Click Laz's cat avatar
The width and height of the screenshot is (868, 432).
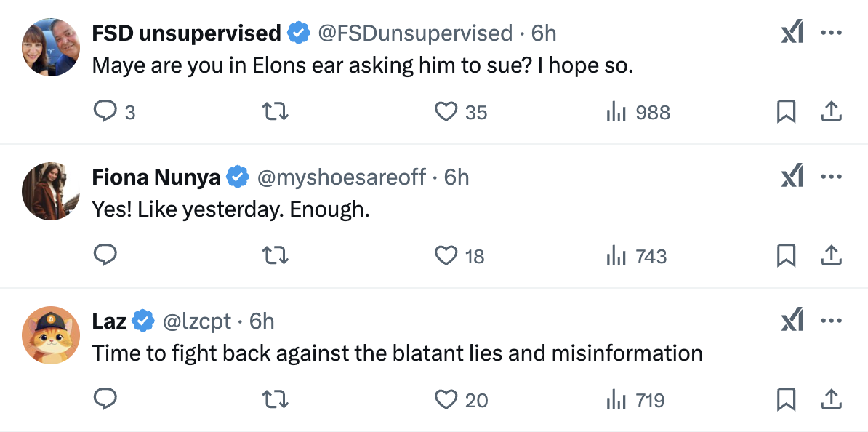point(51,335)
